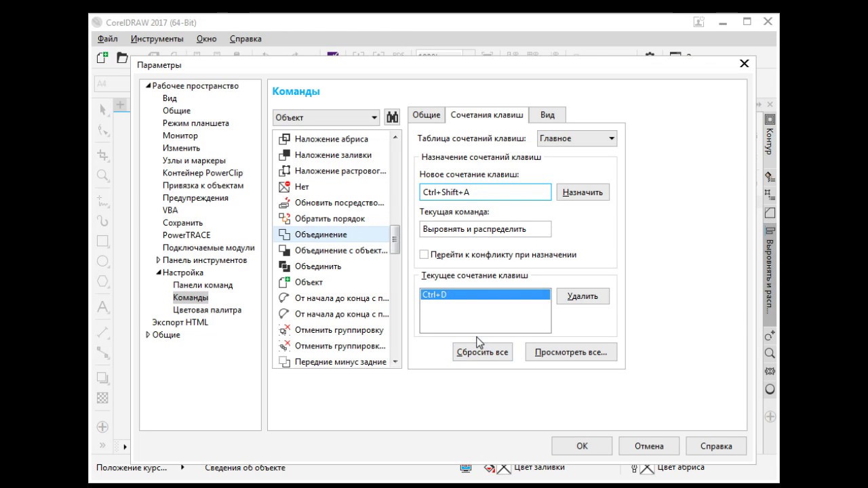Open the Выровнять и расп... docker tab
The image size is (868, 488).
pos(770,270)
